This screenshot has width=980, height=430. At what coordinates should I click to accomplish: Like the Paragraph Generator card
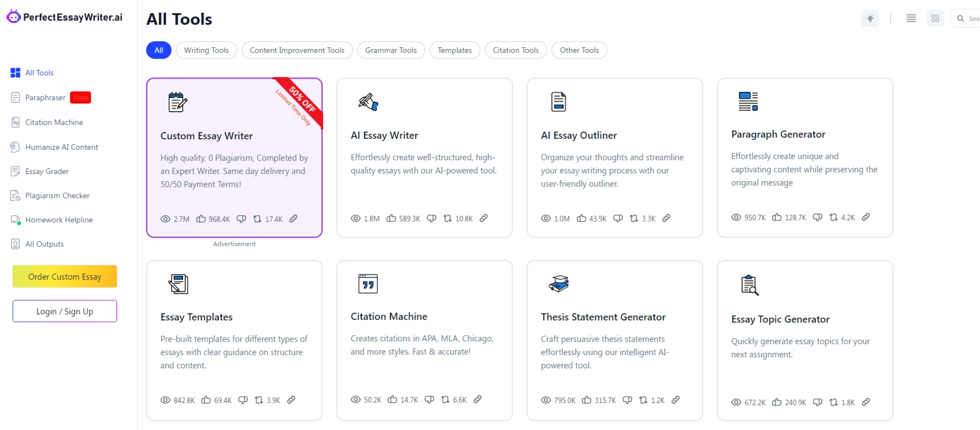click(x=777, y=217)
